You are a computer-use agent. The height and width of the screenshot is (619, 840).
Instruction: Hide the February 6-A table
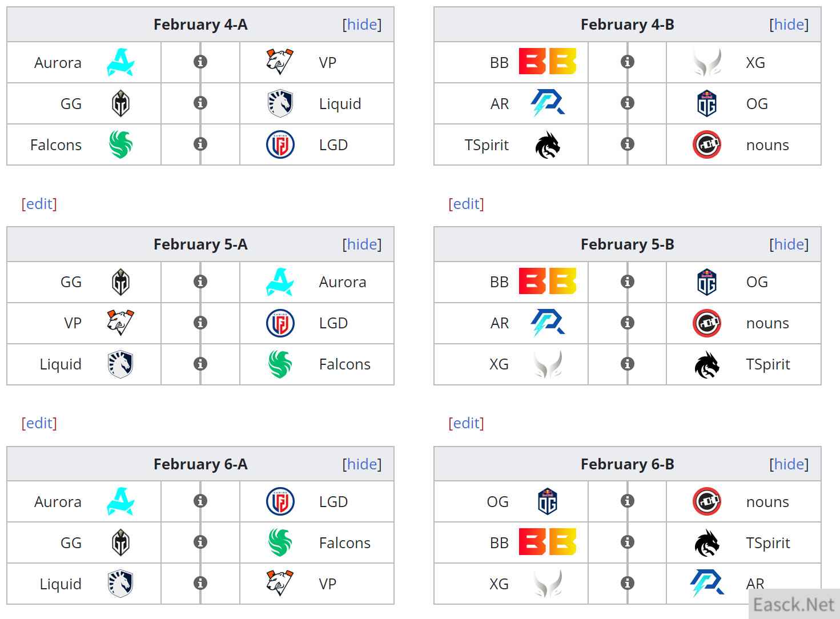click(362, 464)
